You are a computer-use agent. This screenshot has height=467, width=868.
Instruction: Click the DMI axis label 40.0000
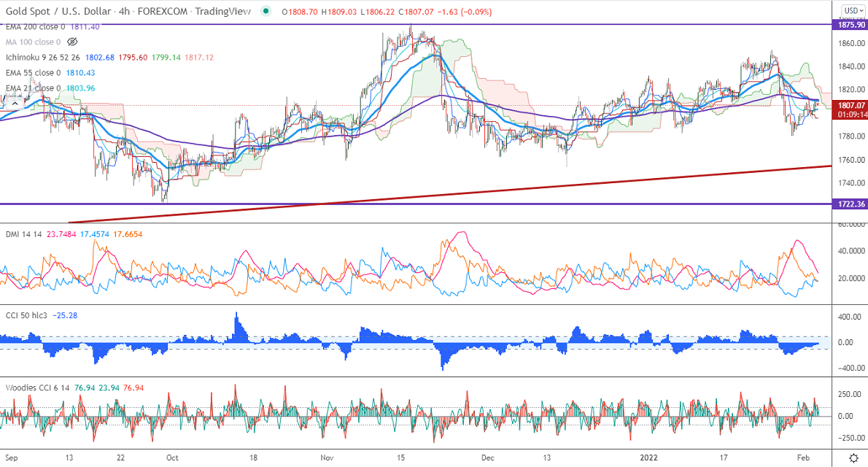851,251
